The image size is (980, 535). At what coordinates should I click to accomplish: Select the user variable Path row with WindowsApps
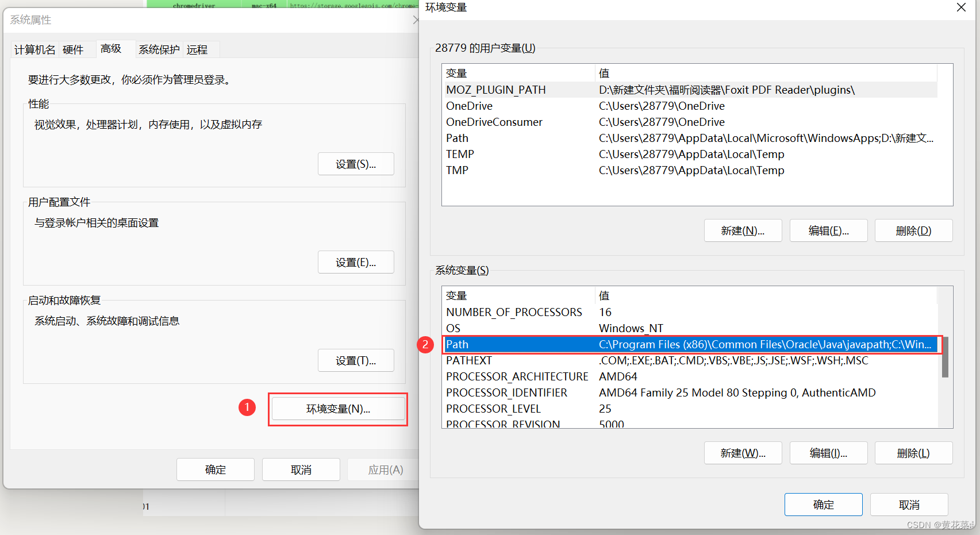tap(690, 138)
